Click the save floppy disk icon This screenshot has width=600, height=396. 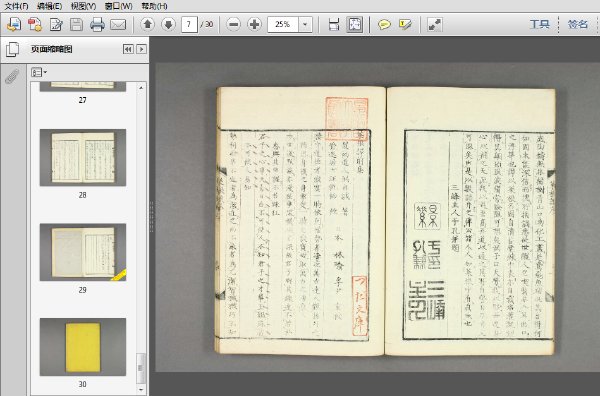(x=76, y=24)
